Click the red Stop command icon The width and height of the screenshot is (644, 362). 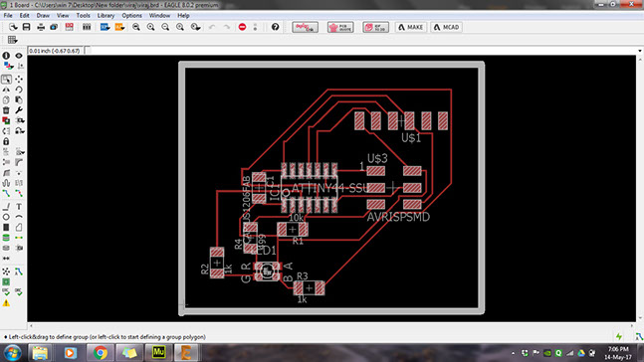[242, 27]
